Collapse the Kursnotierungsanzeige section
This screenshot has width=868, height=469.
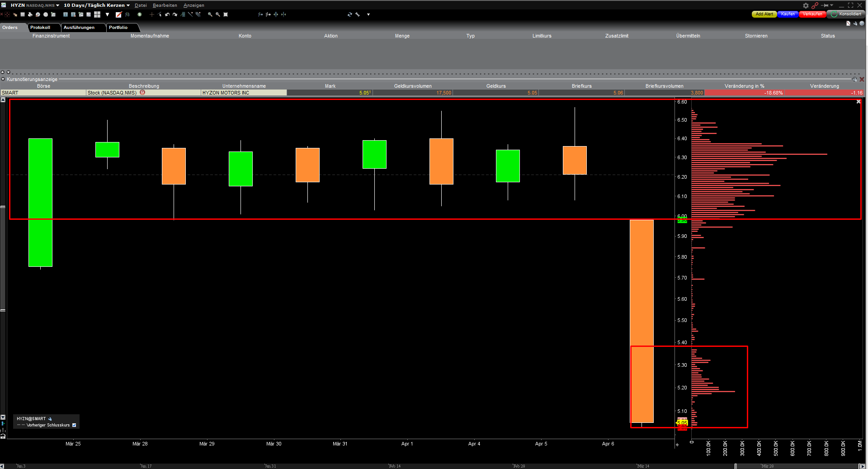point(3,79)
